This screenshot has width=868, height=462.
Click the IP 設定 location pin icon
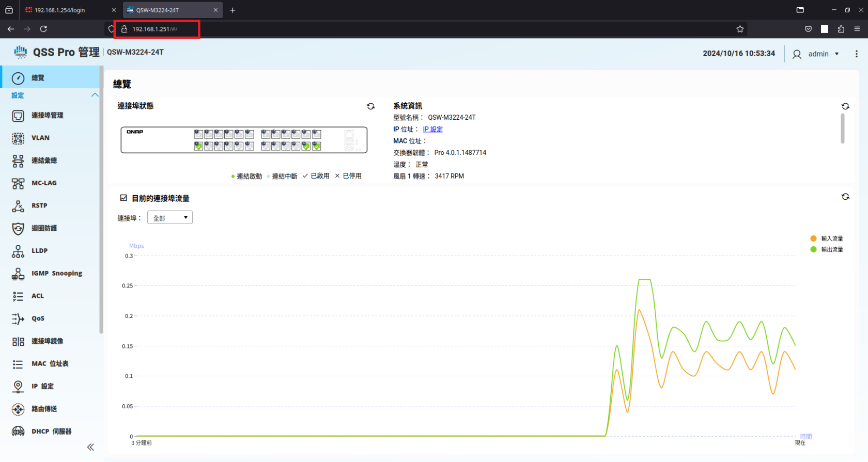pyautogui.click(x=18, y=386)
